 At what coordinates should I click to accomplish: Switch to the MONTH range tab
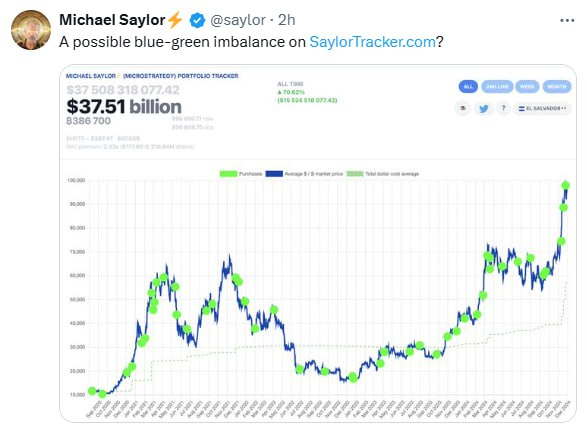tap(557, 86)
